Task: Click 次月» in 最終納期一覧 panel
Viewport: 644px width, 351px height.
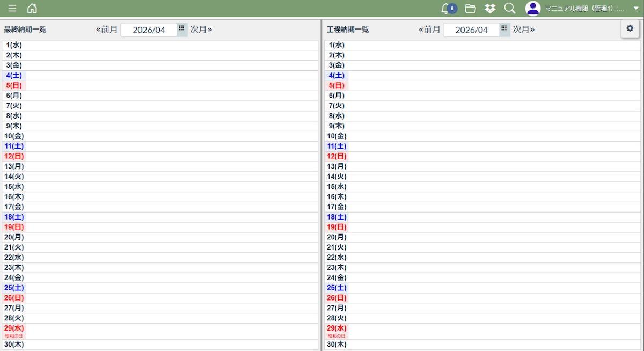Action: pyautogui.click(x=201, y=29)
